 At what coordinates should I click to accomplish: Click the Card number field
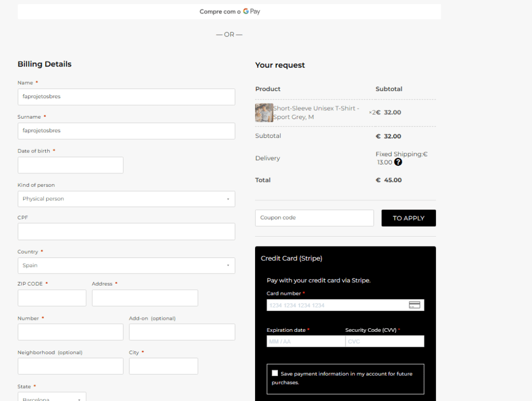(x=337, y=305)
